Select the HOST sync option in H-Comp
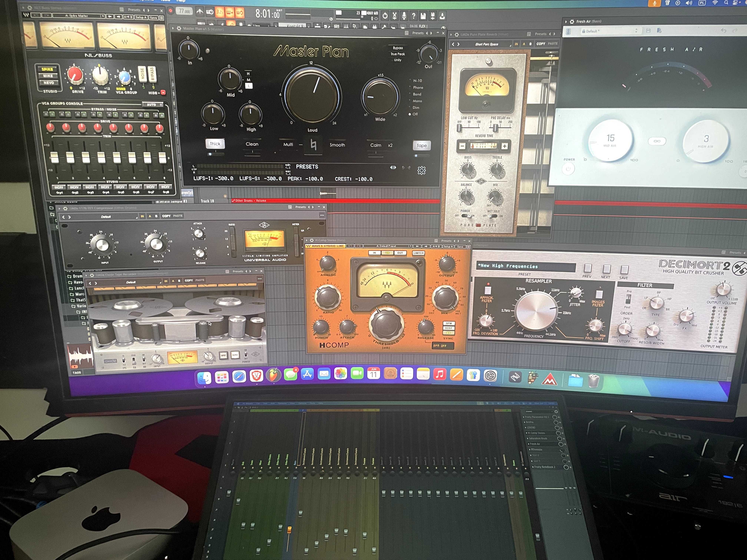Image resolution: width=747 pixels, height=560 pixels. (x=449, y=328)
